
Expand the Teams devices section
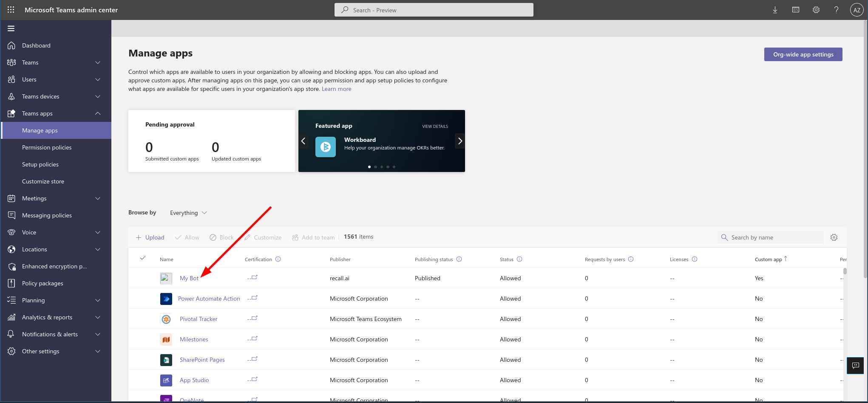coord(98,96)
